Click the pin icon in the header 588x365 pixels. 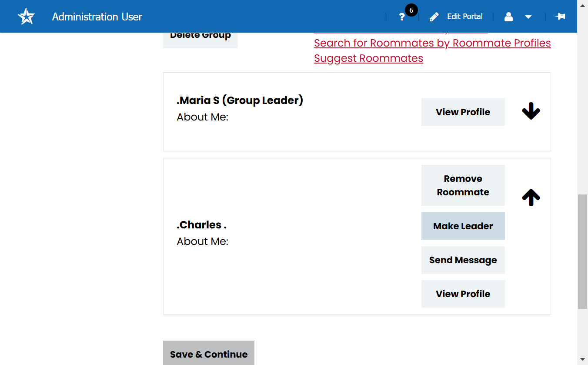pyautogui.click(x=560, y=17)
